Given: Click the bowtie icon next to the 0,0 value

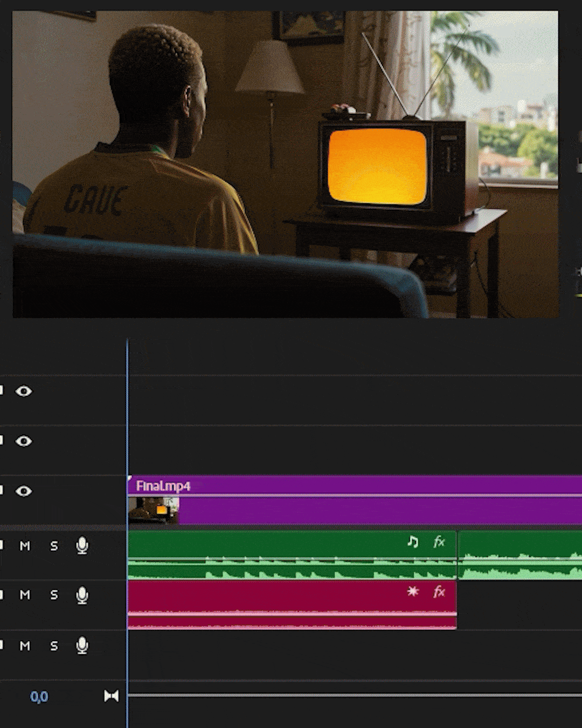Looking at the screenshot, I should [111, 696].
